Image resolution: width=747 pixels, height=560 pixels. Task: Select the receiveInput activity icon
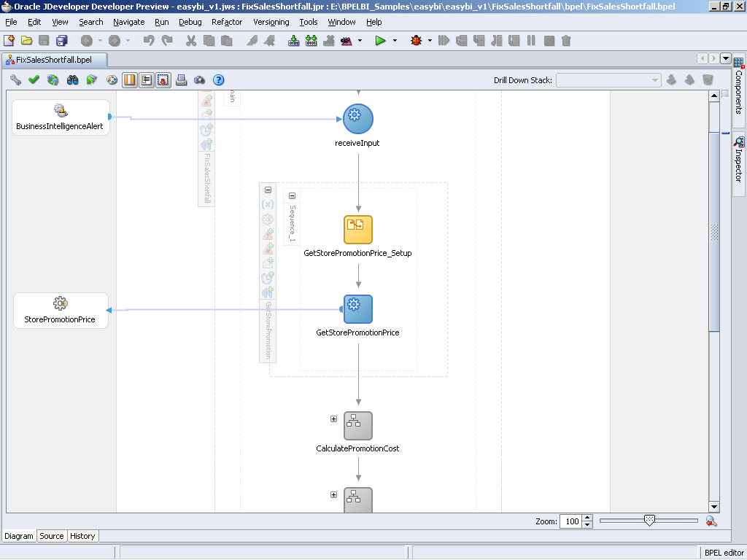coord(357,119)
